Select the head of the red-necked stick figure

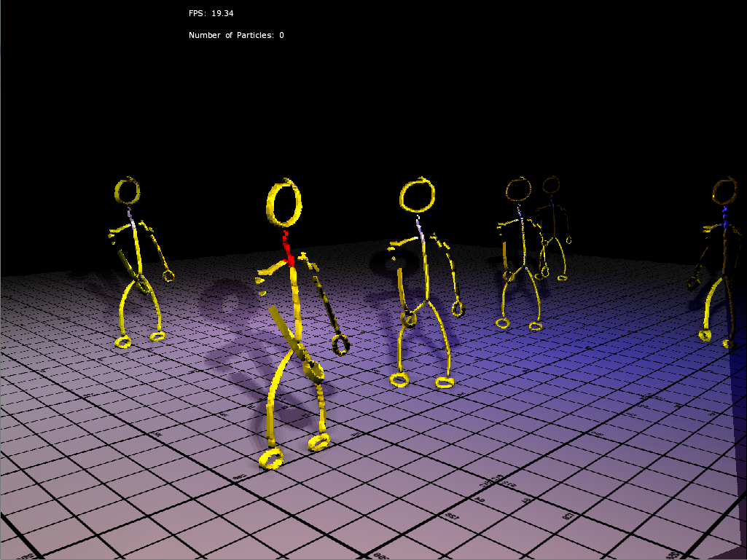pos(284,203)
